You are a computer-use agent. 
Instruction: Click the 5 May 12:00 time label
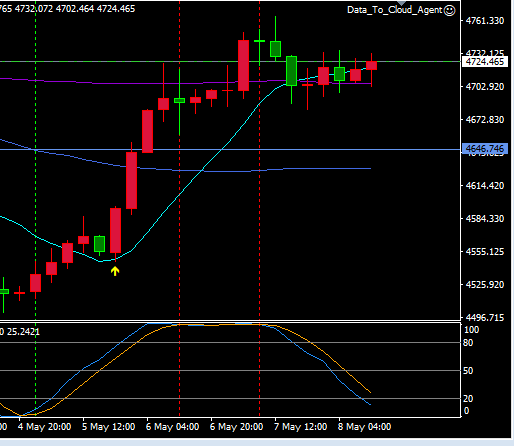(x=108, y=427)
